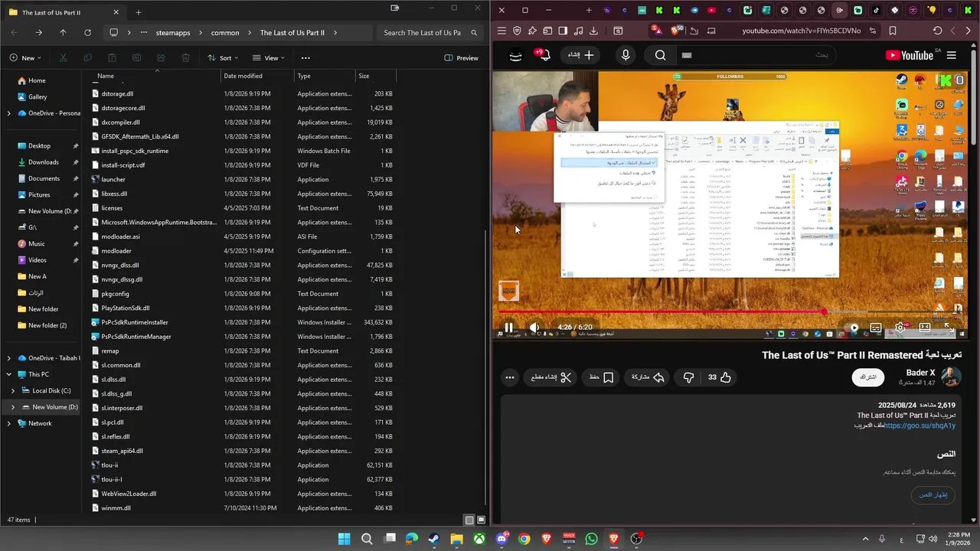Click browser address bar youtube.com URL
This screenshot has width=980, height=551.
[801, 31]
